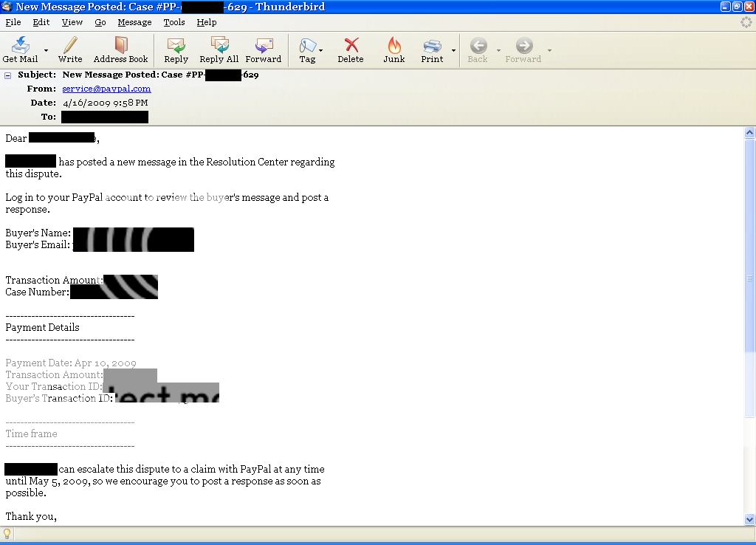Click the service@paypal.com sender link
Viewport: 756px width, 545px height.
pyautogui.click(x=106, y=89)
